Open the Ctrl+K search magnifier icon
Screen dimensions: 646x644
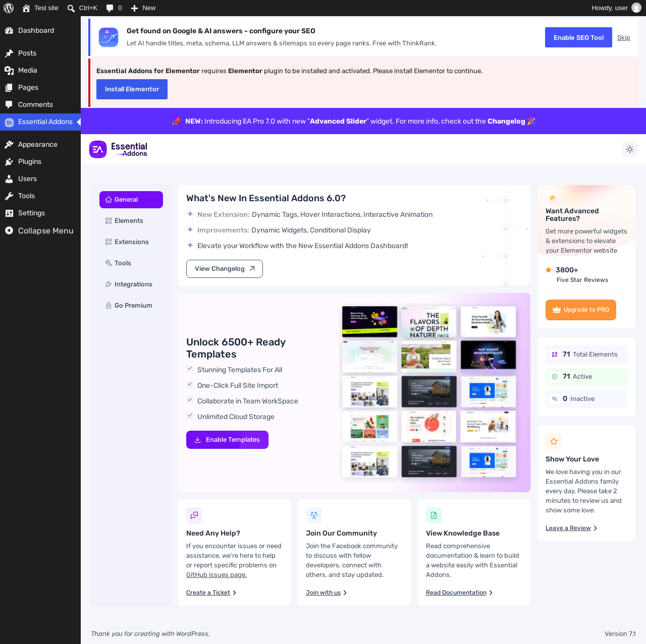(71, 8)
